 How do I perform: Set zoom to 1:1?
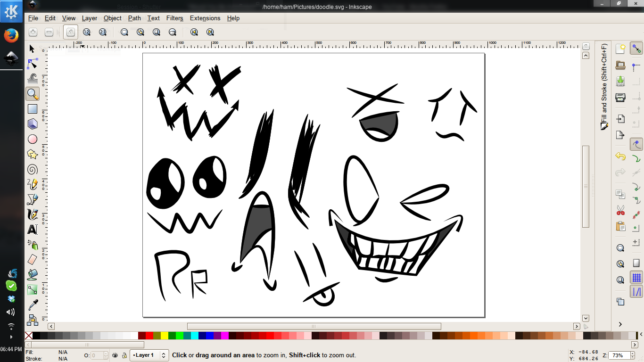pos(70,32)
